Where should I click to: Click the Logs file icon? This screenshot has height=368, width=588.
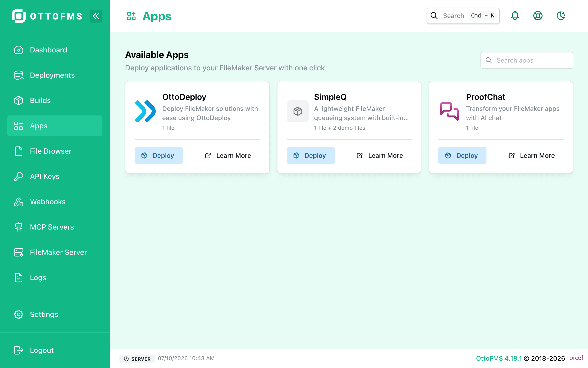[19, 278]
